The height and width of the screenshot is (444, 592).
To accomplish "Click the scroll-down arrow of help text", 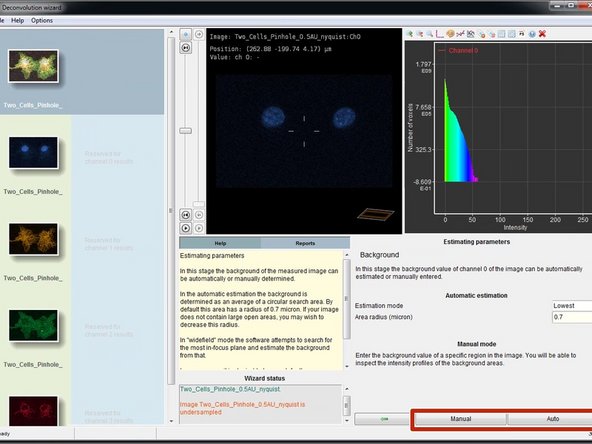I will [347, 366].
